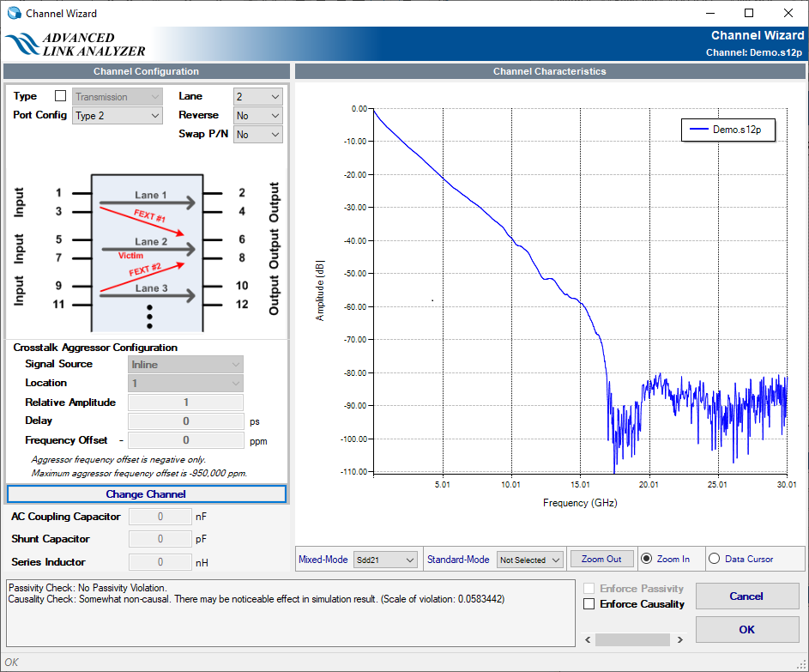The height and width of the screenshot is (672, 809).
Task: Select the Zoom In radio button
Action: 646,559
